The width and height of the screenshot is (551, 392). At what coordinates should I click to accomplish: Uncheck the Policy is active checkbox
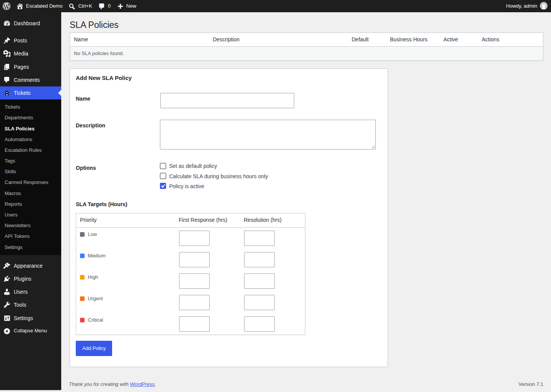[x=163, y=186]
